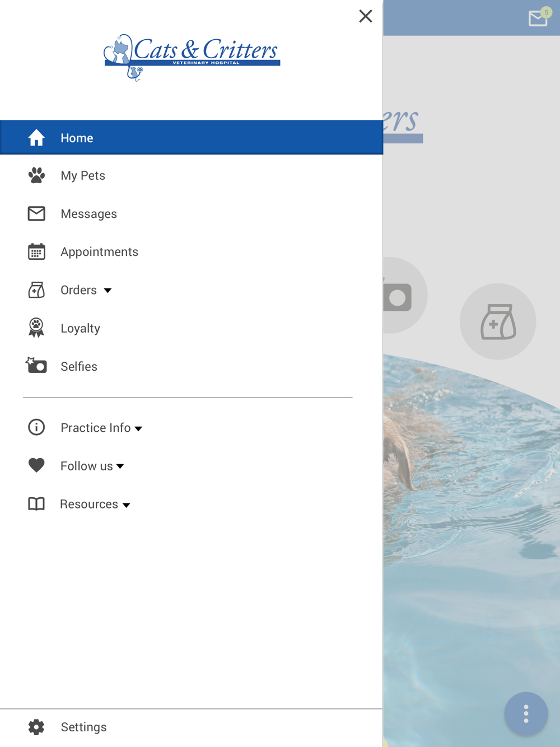Open Resources label
The width and height of the screenshot is (560, 747).
[x=88, y=504]
